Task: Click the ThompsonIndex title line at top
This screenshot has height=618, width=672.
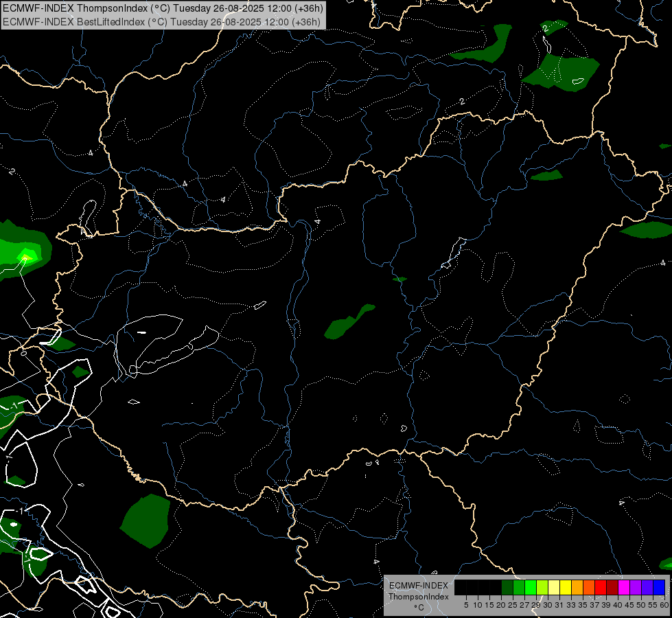Action: pos(163,8)
